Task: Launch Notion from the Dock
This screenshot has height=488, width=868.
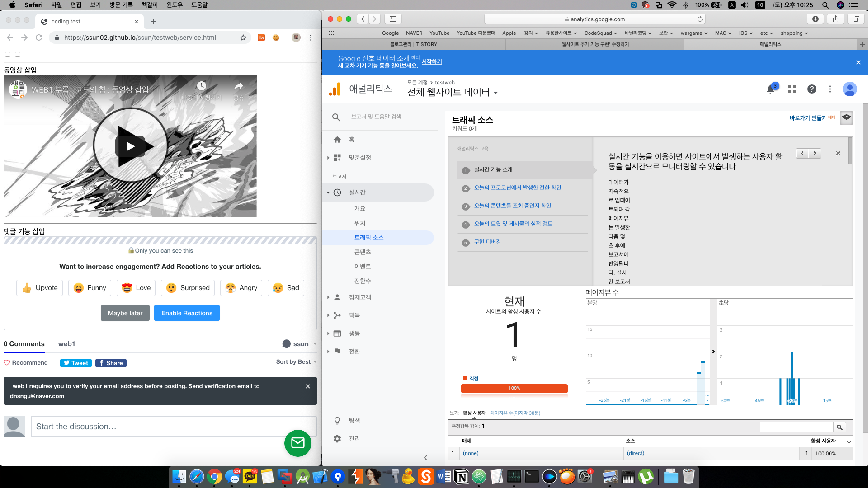Action: coord(462,477)
